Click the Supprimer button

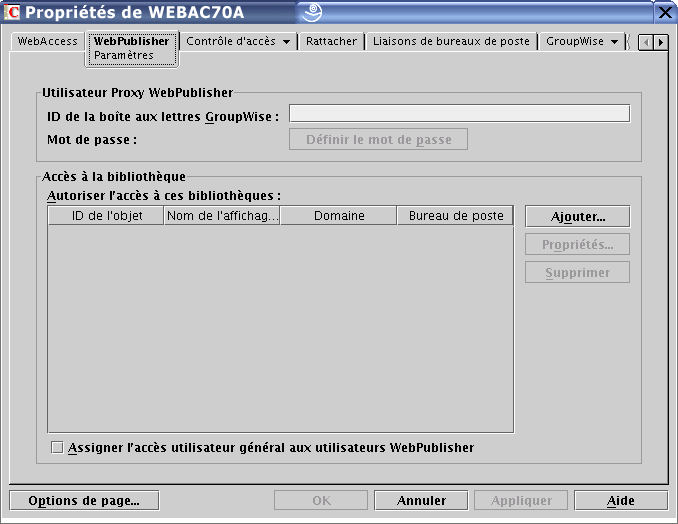point(578,273)
